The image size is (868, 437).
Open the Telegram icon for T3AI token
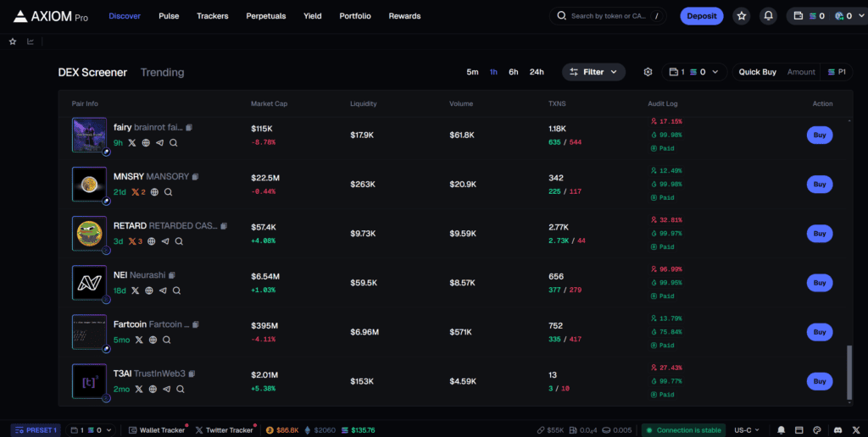tap(167, 389)
